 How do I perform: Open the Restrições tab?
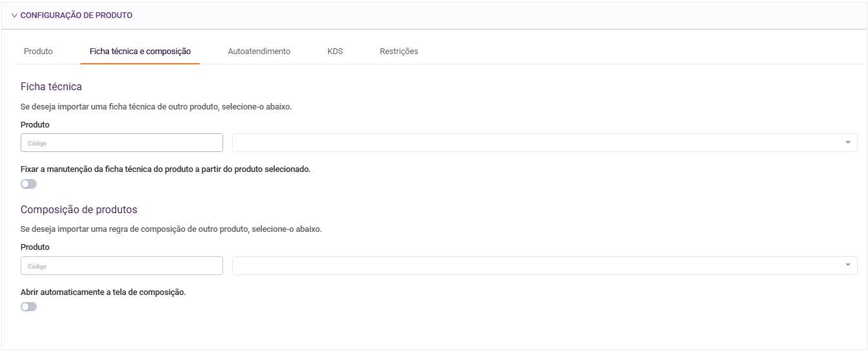(399, 52)
